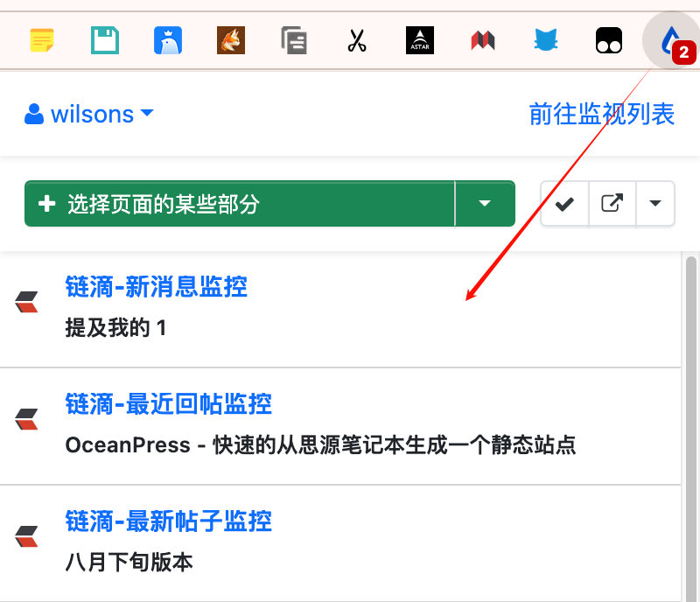Open the ASTAR extension icon
Image resolution: width=700 pixels, height=602 pixels.
[420, 40]
